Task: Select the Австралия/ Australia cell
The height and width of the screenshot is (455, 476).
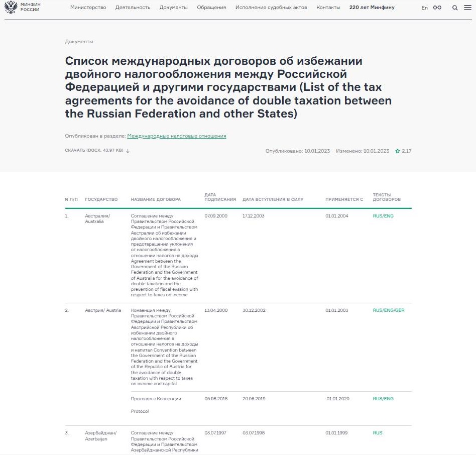Action: [x=97, y=218]
